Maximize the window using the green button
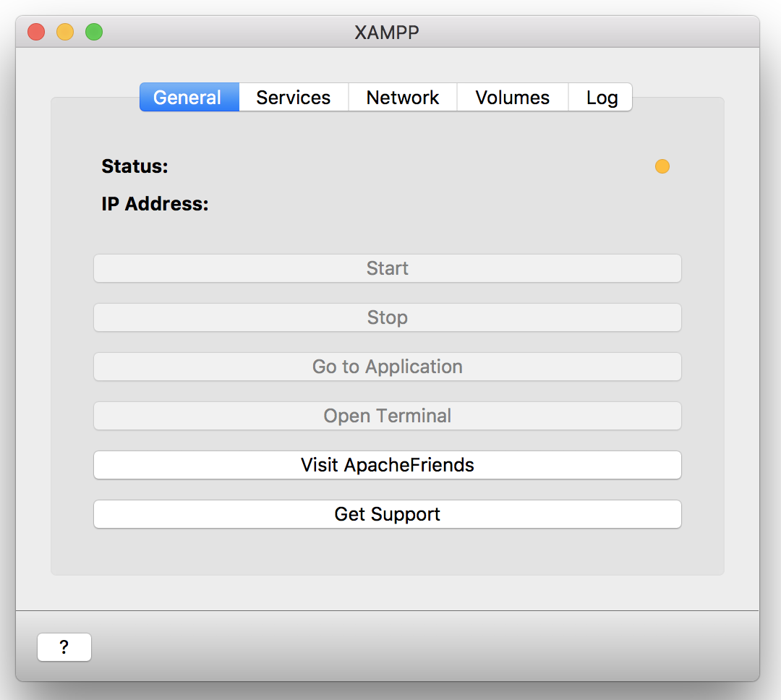 (94, 32)
